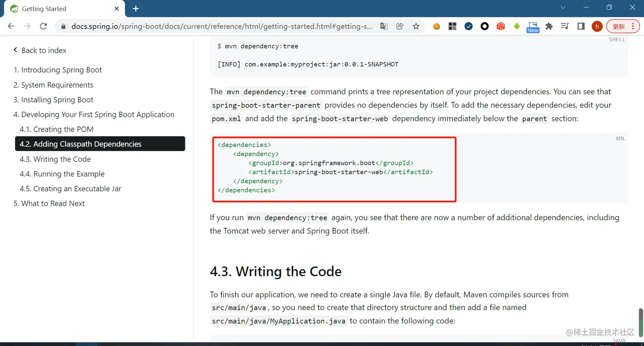Select 4.2. Adding Classpath Dependencies entry
Viewport: 644px width, 346px height.
[100, 144]
